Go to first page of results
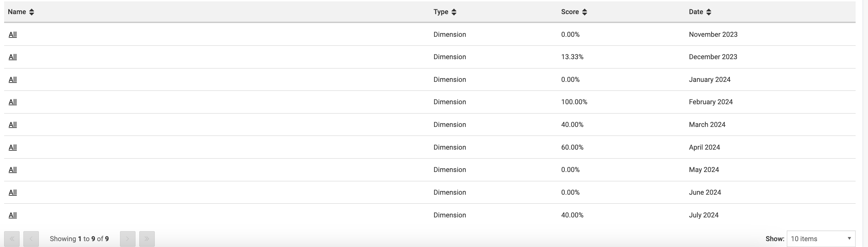This screenshot has height=247, width=868. click(x=12, y=239)
